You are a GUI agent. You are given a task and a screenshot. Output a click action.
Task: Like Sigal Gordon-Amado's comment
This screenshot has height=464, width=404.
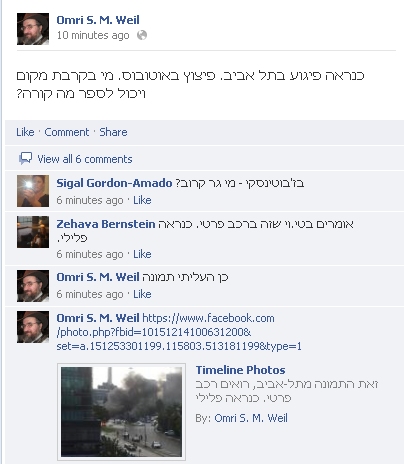[x=142, y=200]
